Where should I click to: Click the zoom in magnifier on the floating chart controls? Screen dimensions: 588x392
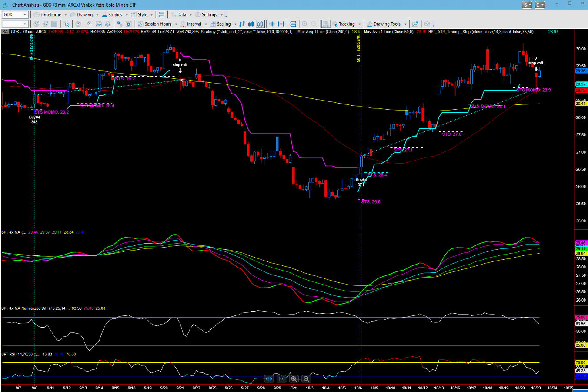point(294,379)
